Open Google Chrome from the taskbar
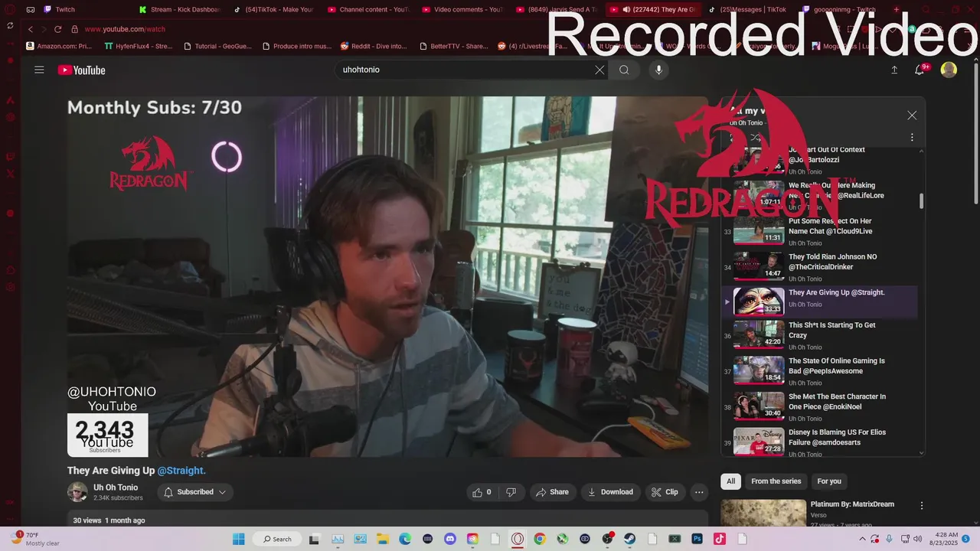Screen dimensions: 980x551 [540, 539]
